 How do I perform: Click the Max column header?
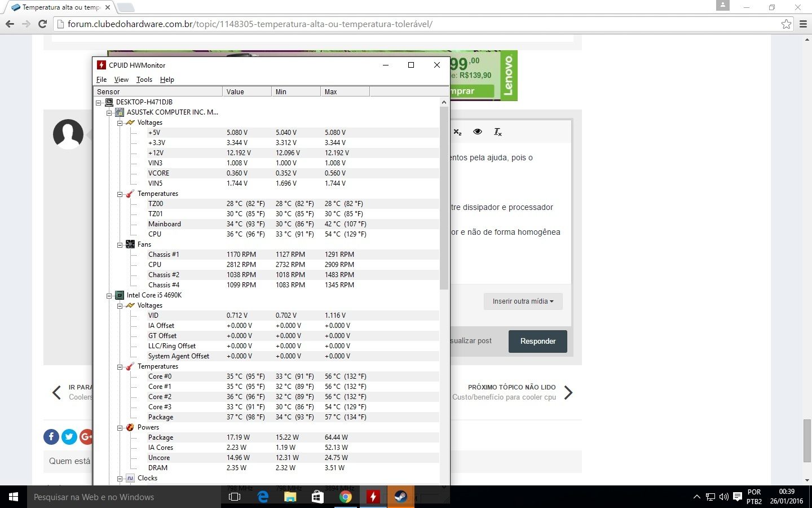[x=345, y=91]
